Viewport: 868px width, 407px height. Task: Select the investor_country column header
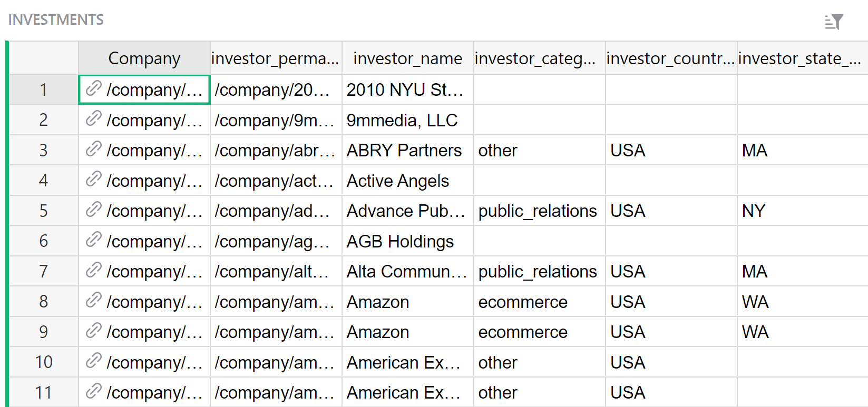coord(670,58)
